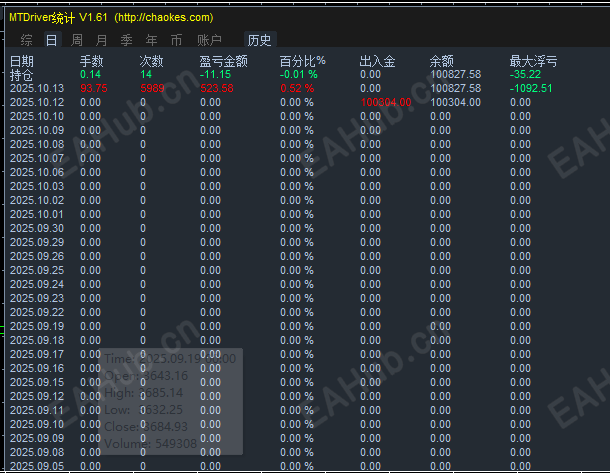
Task: Switch to the 综 summary tab
Action: (x=26, y=40)
